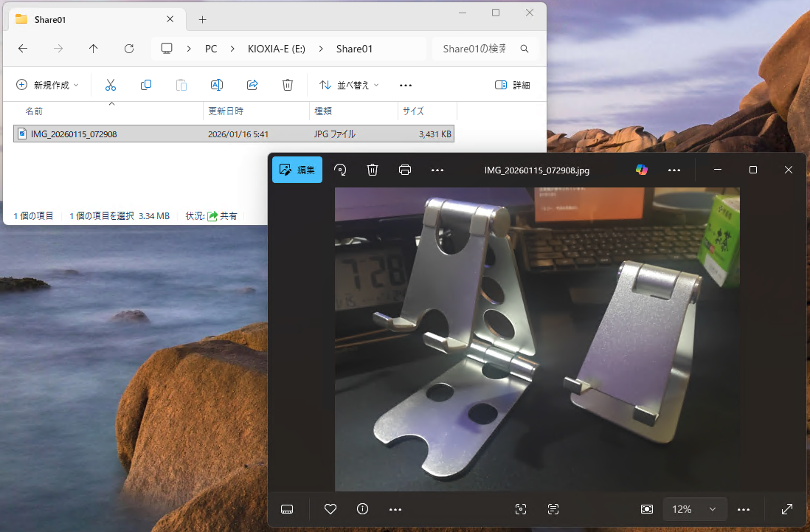Click the rename icon in Explorer toolbar
The width and height of the screenshot is (810, 532).
click(x=217, y=85)
